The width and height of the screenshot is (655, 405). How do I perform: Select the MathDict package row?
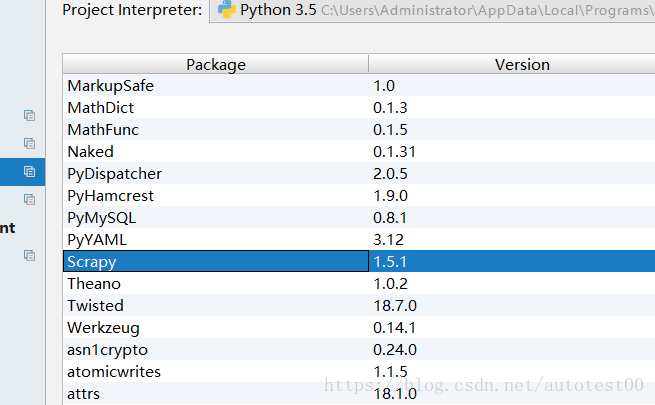(359, 108)
